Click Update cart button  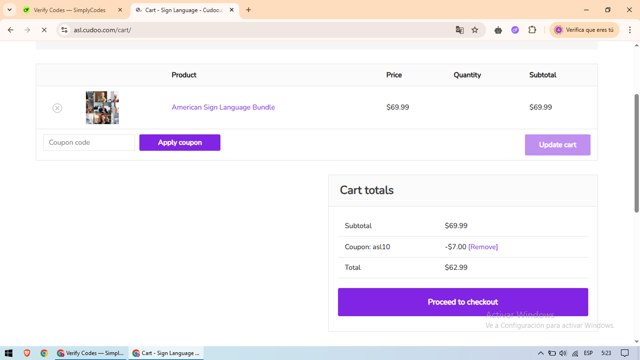tap(557, 145)
